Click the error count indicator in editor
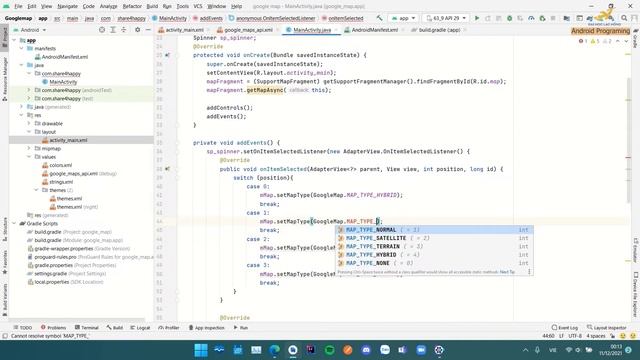Screen dimensions: 640x360 point(583,41)
